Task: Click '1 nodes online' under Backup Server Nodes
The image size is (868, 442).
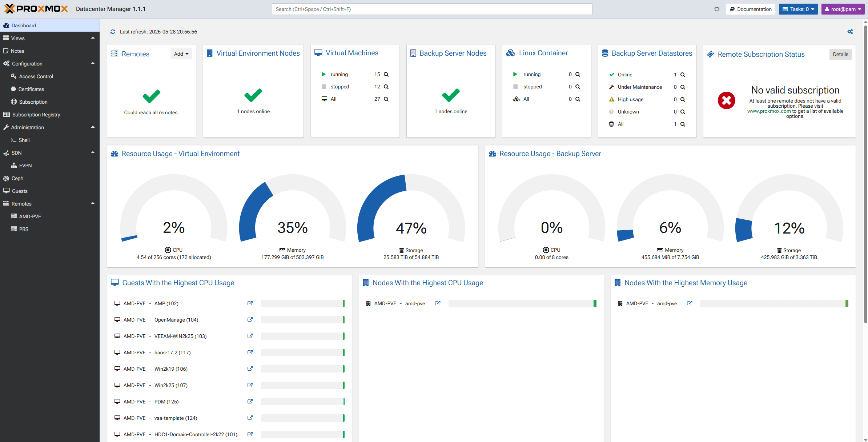Action: tap(451, 111)
